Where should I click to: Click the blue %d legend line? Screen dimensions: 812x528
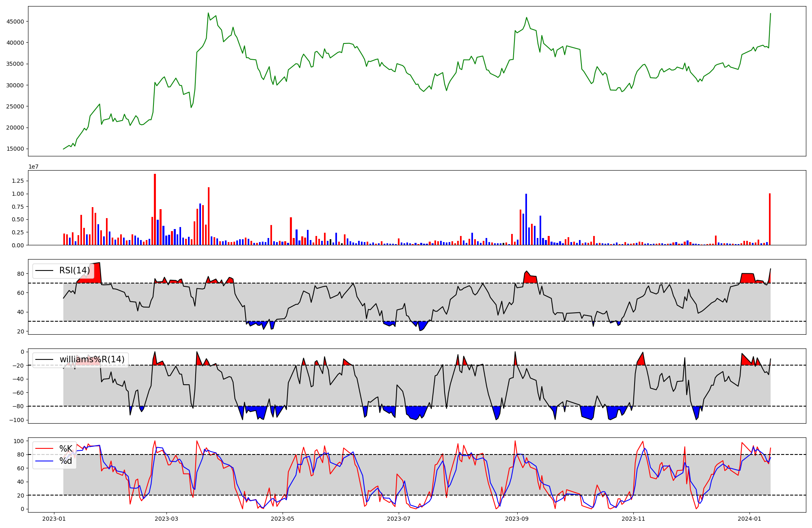[45, 461]
